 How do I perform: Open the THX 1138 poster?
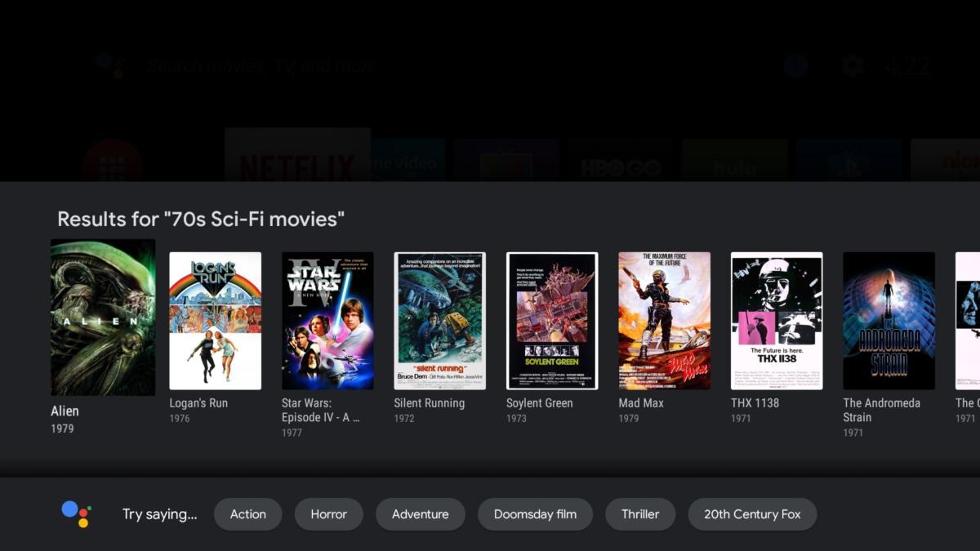pyautogui.click(x=777, y=321)
